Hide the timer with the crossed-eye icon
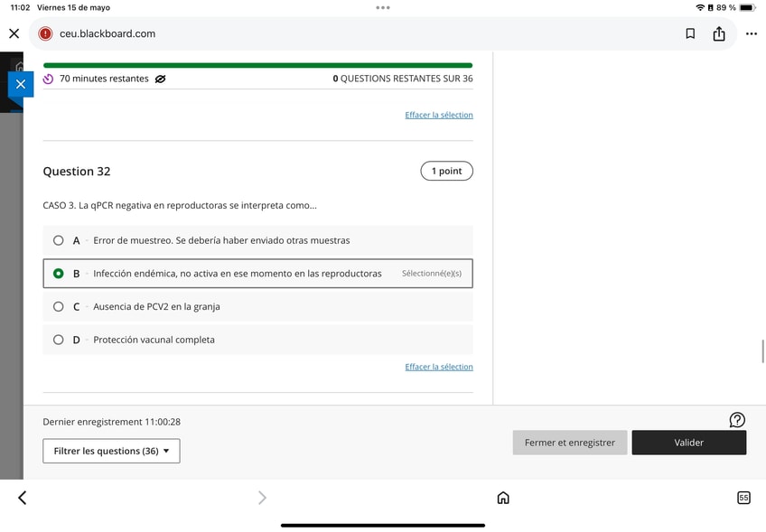 tap(160, 79)
